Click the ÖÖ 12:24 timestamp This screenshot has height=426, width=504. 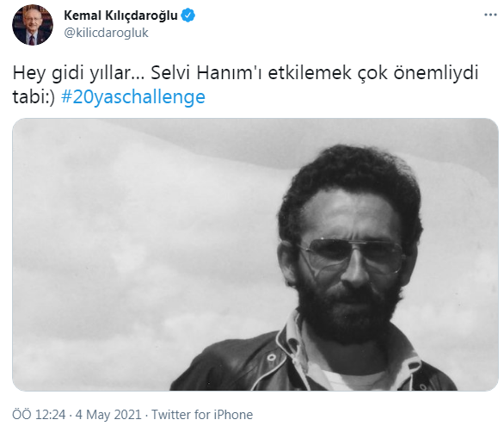(39, 415)
